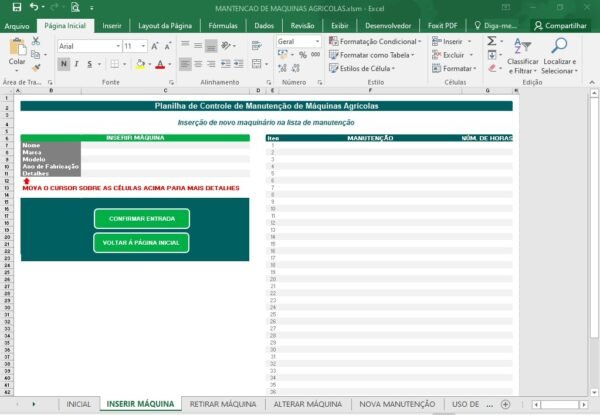The width and height of the screenshot is (600, 415).
Task: Paste with the Colar icon
Action: click(x=17, y=47)
